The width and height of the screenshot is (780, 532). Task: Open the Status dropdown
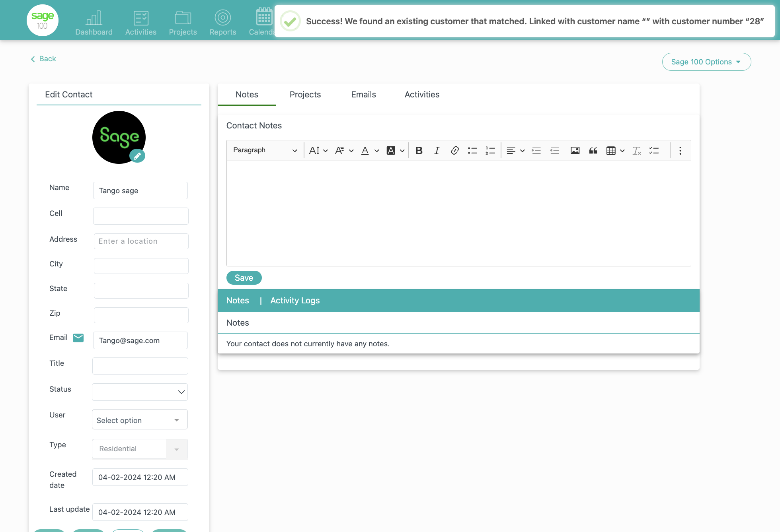pos(140,392)
